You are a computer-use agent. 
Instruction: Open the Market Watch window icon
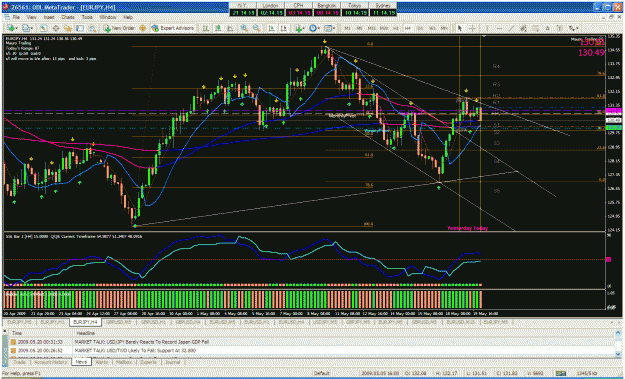[x=43, y=28]
